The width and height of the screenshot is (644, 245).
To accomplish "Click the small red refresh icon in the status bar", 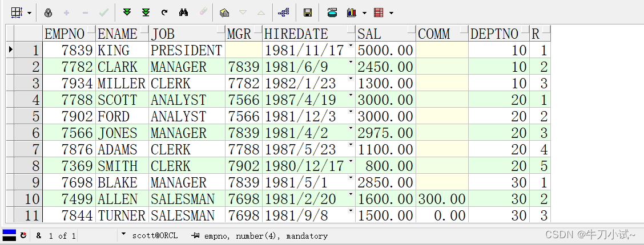I will [23, 235].
